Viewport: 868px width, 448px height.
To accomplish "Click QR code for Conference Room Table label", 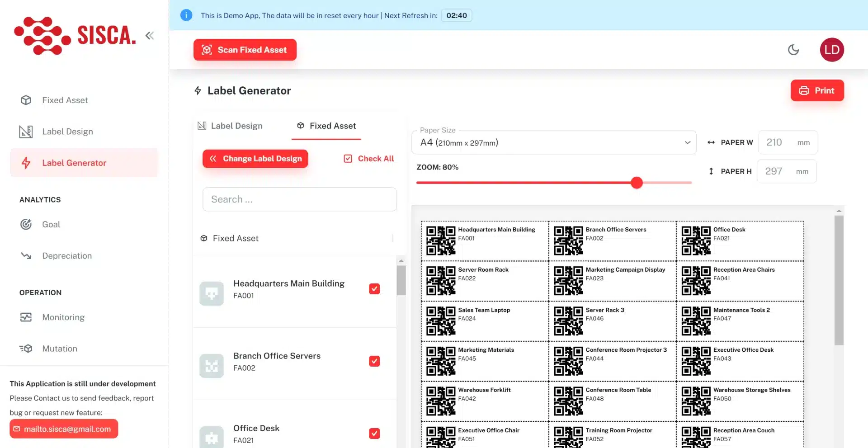I will 569,401.
